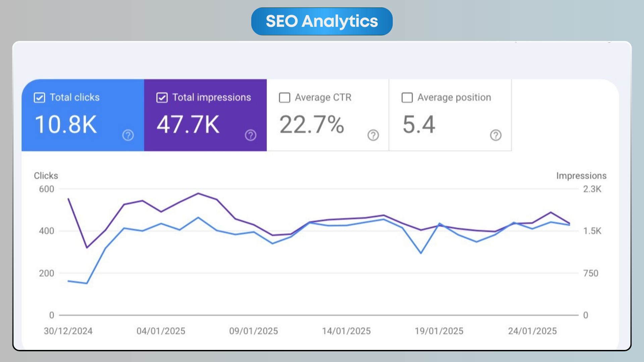Enable the Average position checkbox

click(407, 98)
